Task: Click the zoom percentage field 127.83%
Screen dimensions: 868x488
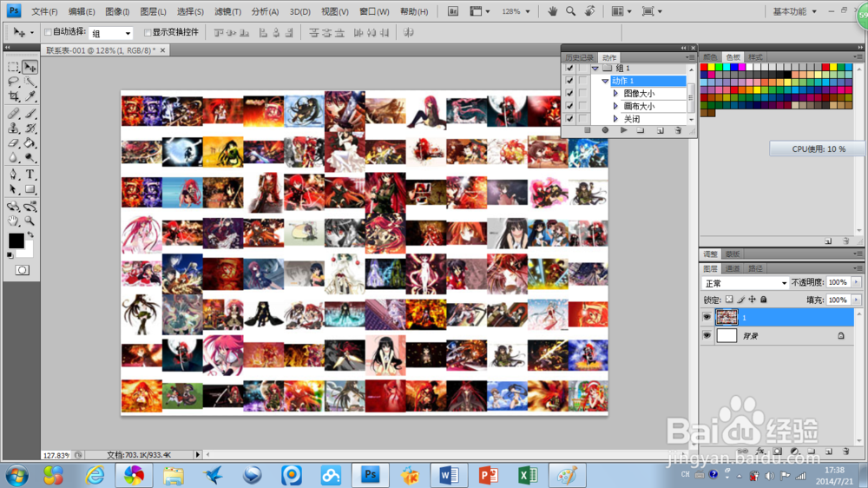Action: point(56,455)
